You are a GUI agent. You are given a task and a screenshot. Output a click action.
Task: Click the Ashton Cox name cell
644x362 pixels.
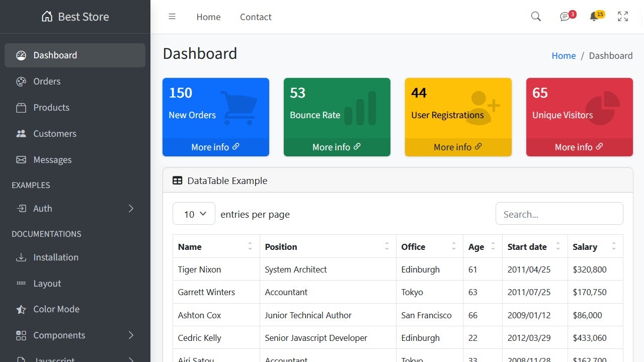(x=216, y=315)
